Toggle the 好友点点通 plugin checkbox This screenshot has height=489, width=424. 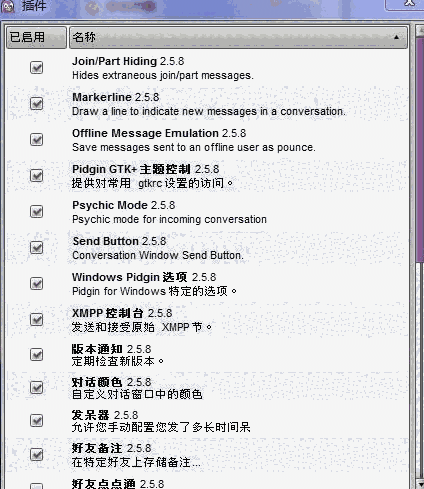tap(36, 486)
